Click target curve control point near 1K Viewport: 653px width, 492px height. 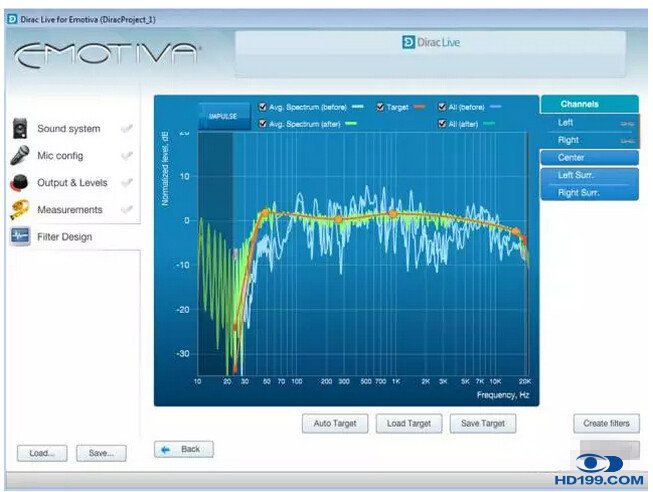(393, 214)
